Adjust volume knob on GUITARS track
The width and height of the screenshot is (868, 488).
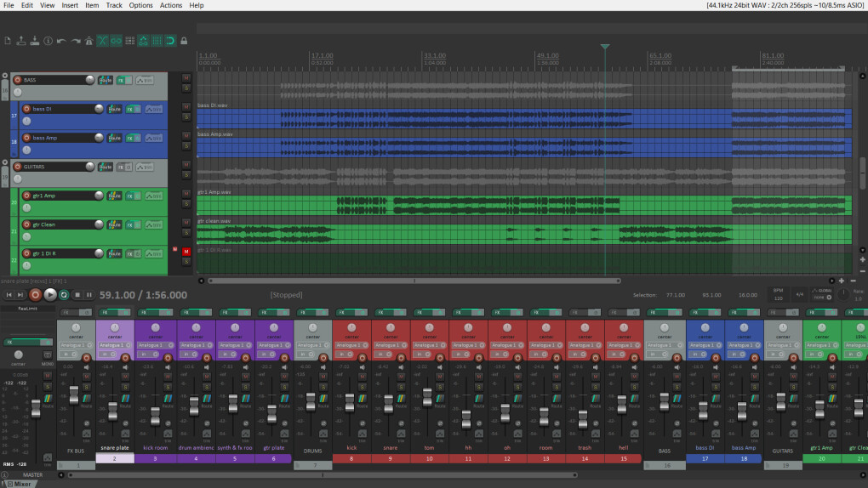point(89,167)
